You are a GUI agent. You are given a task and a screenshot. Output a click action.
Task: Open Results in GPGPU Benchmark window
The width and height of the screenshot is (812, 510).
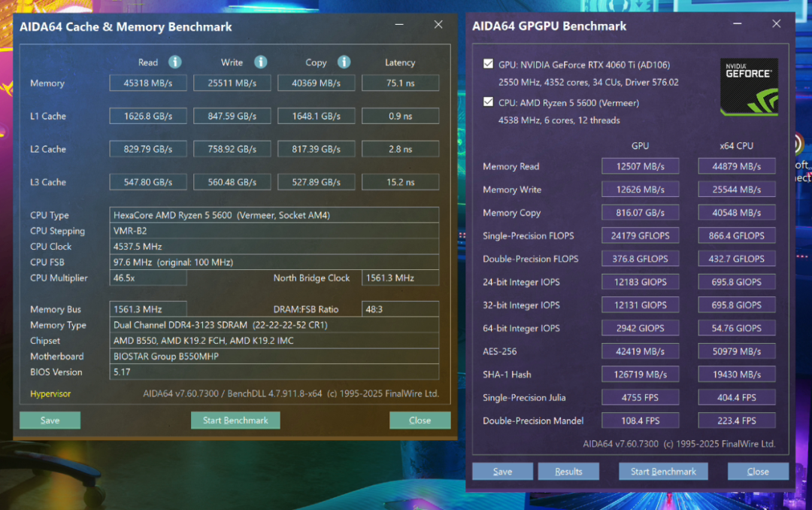[568, 472]
